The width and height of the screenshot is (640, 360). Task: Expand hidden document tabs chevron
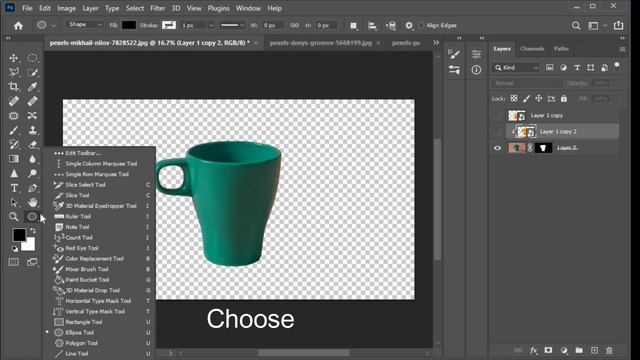(436, 42)
